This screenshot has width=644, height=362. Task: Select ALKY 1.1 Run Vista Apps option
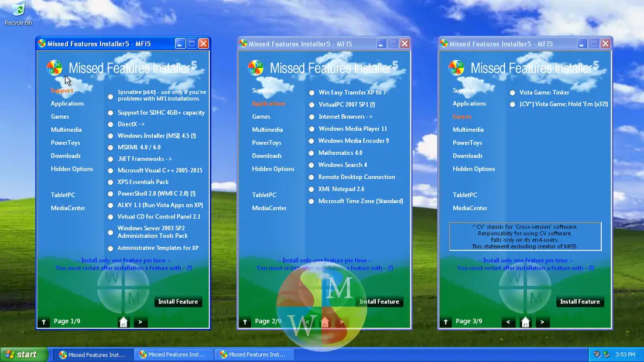111,206
